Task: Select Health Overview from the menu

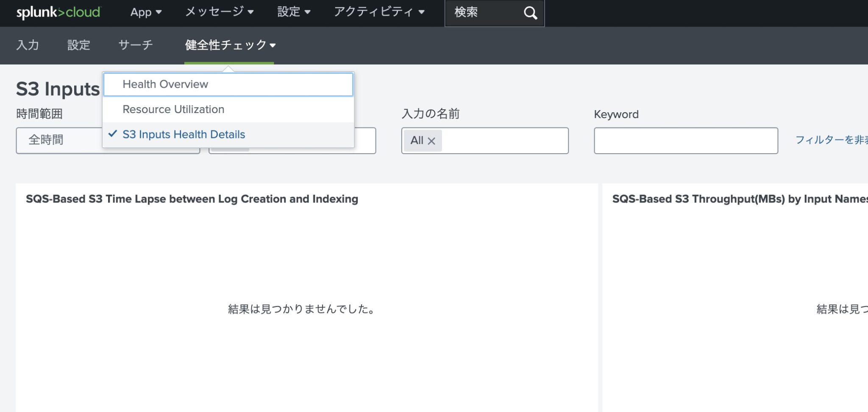Action: tap(165, 84)
